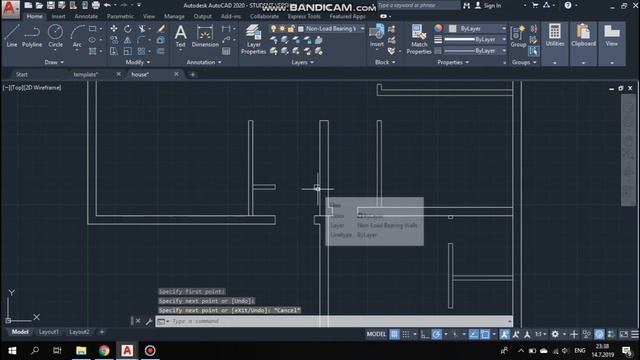Select the Stretch tool

pyautogui.click(x=114, y=51)
